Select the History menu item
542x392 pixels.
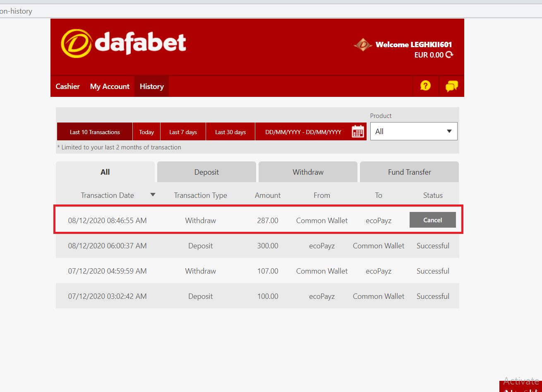tap(152, 86)
